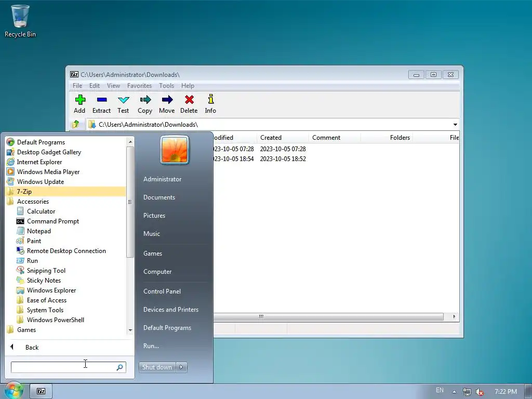Viewport: 532px width, 399px height.
Task: Start Paint from the Start menu
Action: pos(34,241)
